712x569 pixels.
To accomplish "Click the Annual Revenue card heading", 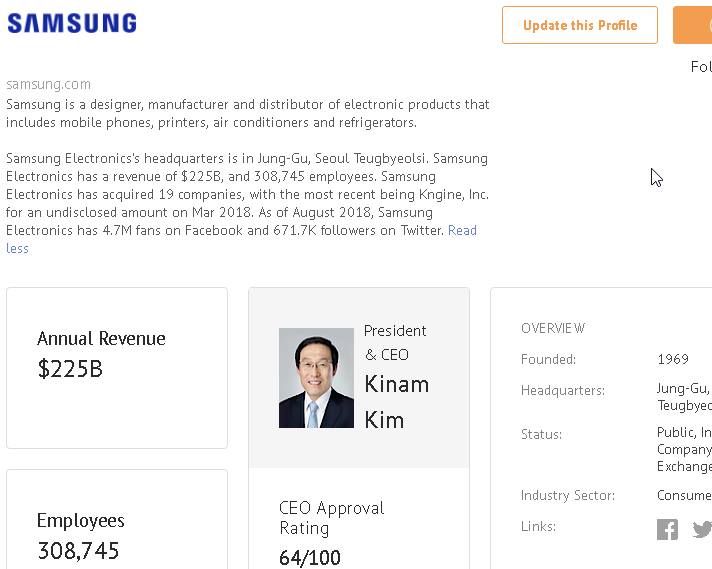I will click(101, 338).
